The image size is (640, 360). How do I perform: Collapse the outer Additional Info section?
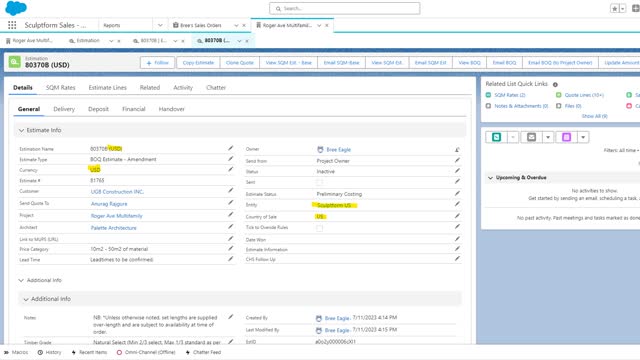point(21,280)
